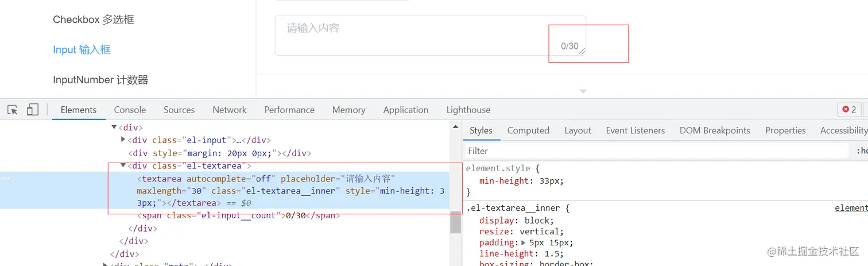This screenshot has width=868, height=266.
Task: Click the 0/30 character counter text
Action: click(x=569, y=46)
